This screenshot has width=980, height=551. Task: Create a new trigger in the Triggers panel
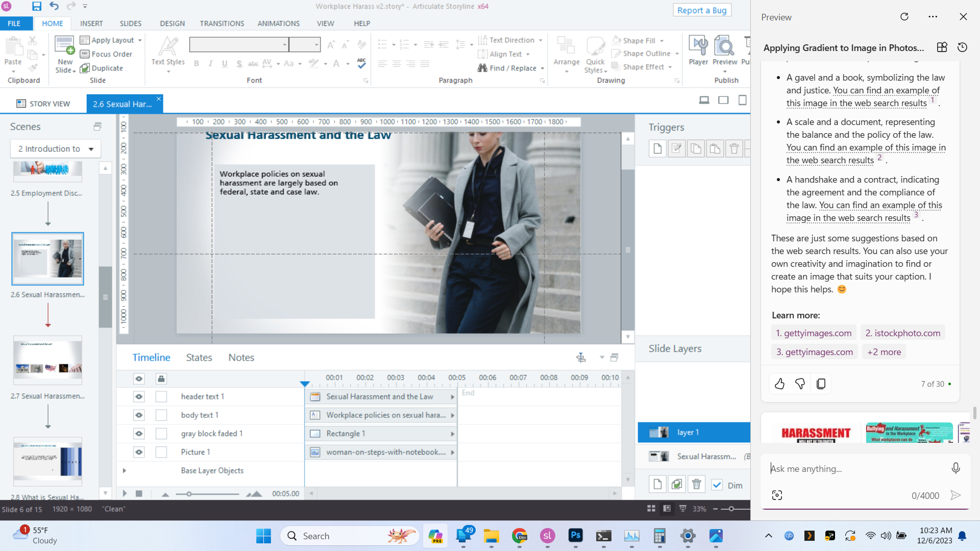pyautogui.click(x=657, y=148)
